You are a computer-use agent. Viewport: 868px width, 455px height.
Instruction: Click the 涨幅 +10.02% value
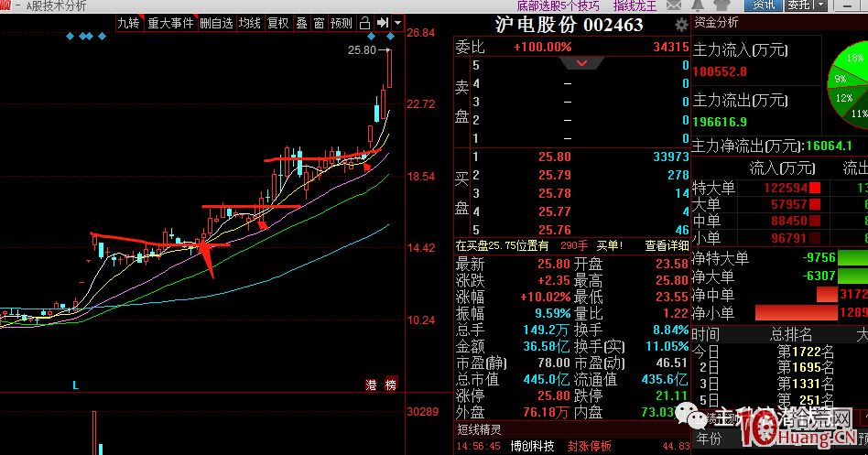[x=545, y=298]
